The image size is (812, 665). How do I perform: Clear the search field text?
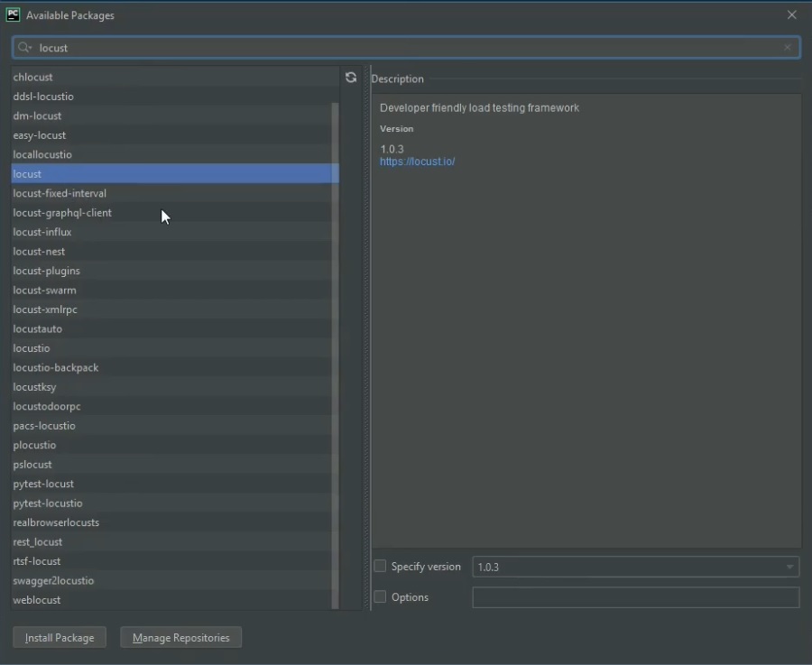pos(787,48)
